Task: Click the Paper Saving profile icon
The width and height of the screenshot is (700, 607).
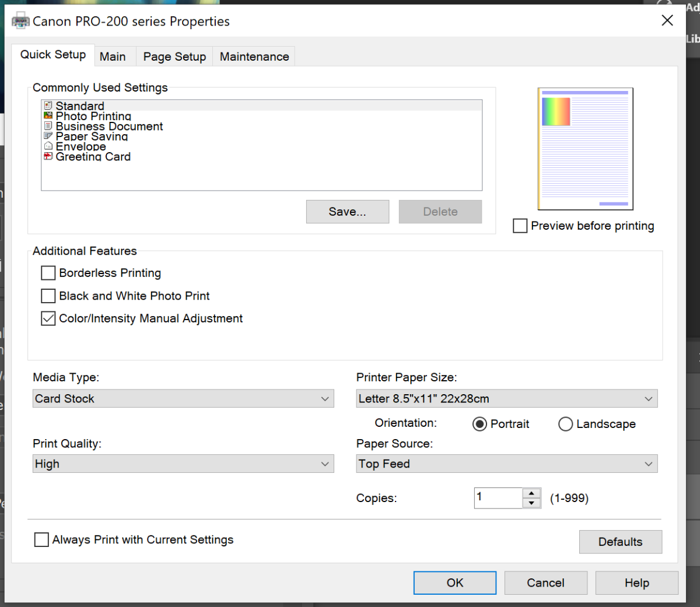Action: coord(48,136)
